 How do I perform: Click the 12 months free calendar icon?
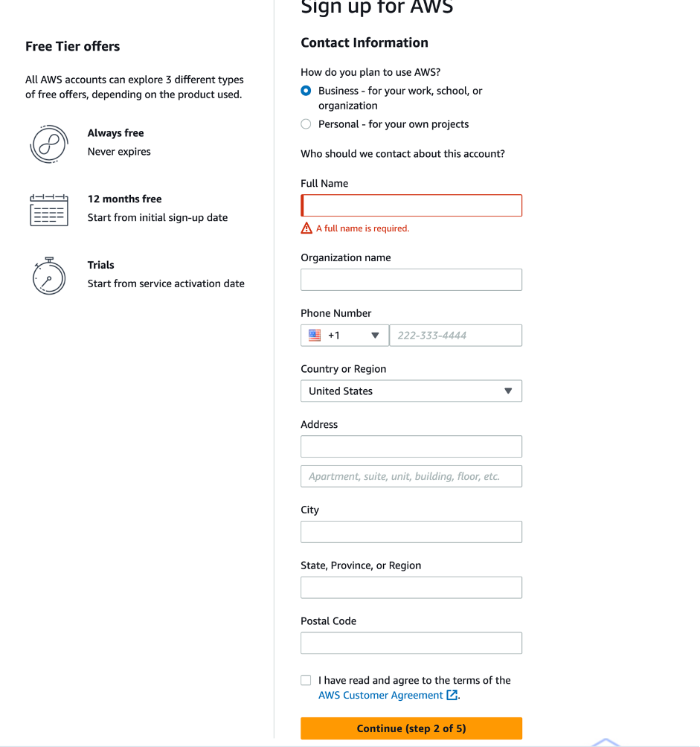[49, 209]
